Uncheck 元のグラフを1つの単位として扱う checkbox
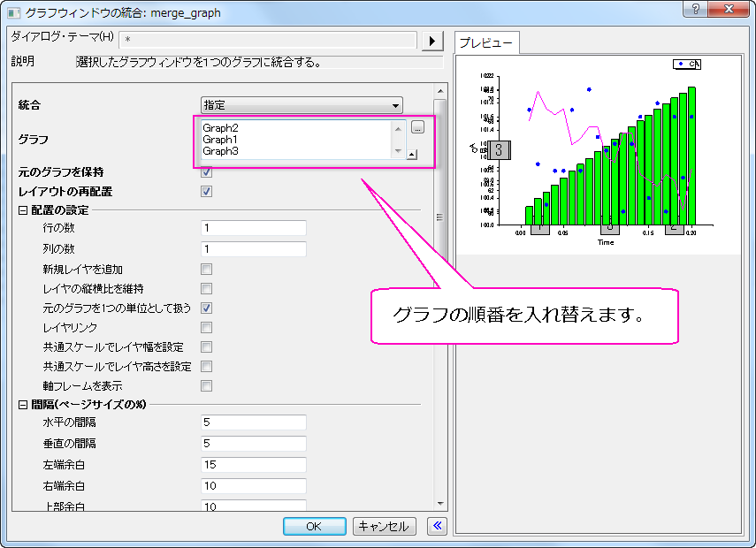756x548 pixels. tap(206, 308)
